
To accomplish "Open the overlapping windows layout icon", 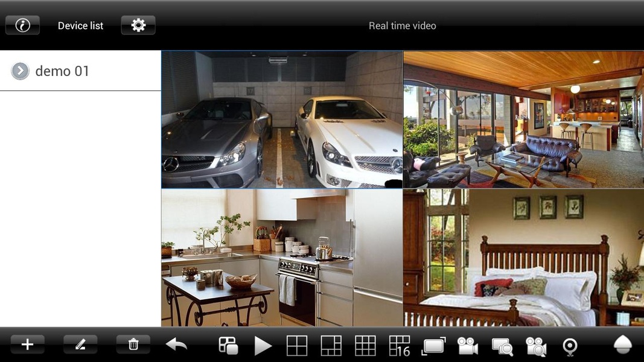I will [228, 345].
